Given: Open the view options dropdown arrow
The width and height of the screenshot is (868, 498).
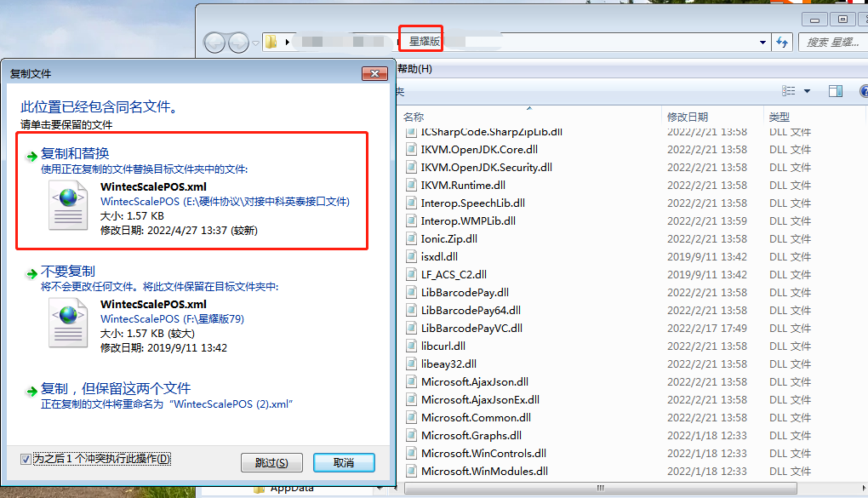Looking at the screenshot, I should pos(807,91).
